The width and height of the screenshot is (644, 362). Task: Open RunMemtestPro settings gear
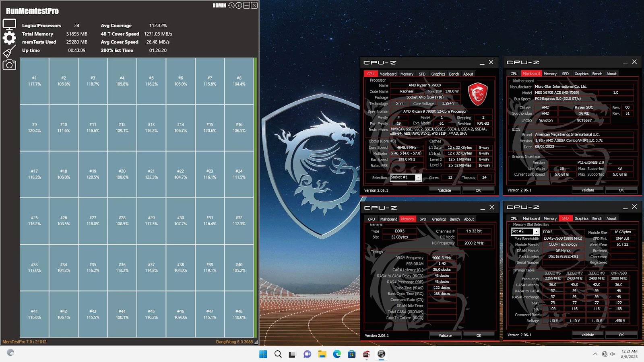(9, 38)
